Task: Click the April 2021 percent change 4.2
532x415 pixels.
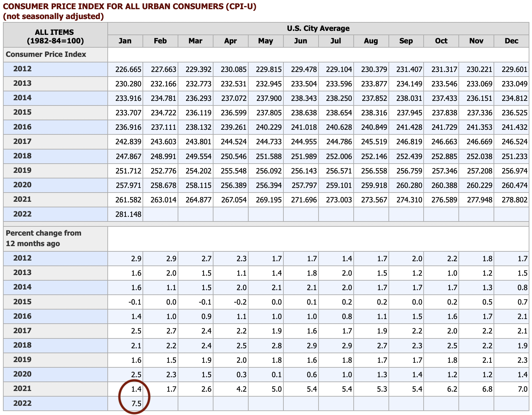Action: [241, 389]
